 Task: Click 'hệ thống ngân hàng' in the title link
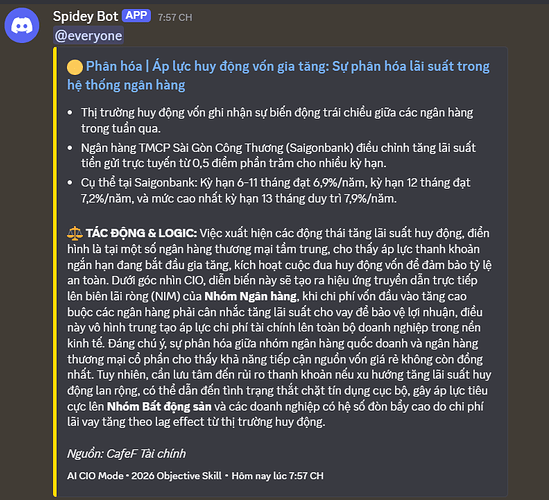pyautogui.click(x=126, y=85)
